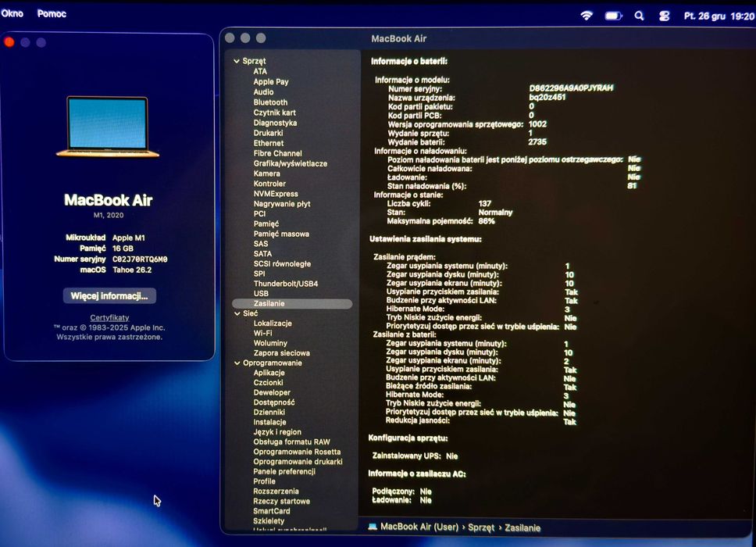Select Ethernet in the sidebar
Viewport: 756px width, 547px height.
point(269,143)
